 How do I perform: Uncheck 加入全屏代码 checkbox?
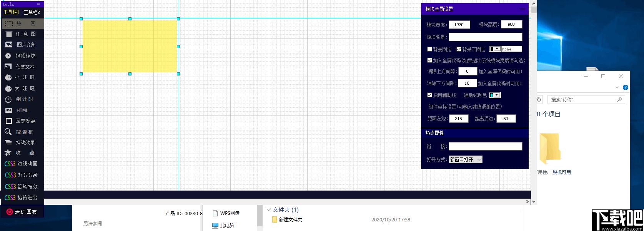(430, 60)
